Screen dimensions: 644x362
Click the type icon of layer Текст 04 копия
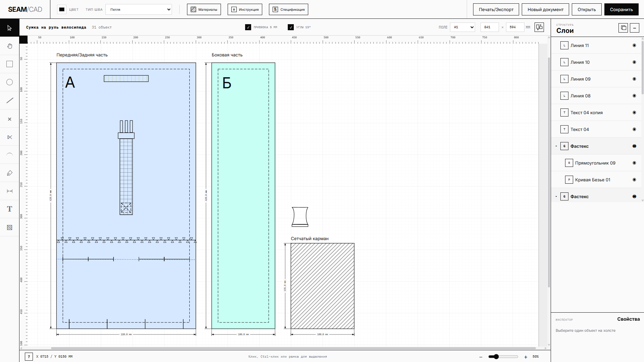tap(564, 112)
